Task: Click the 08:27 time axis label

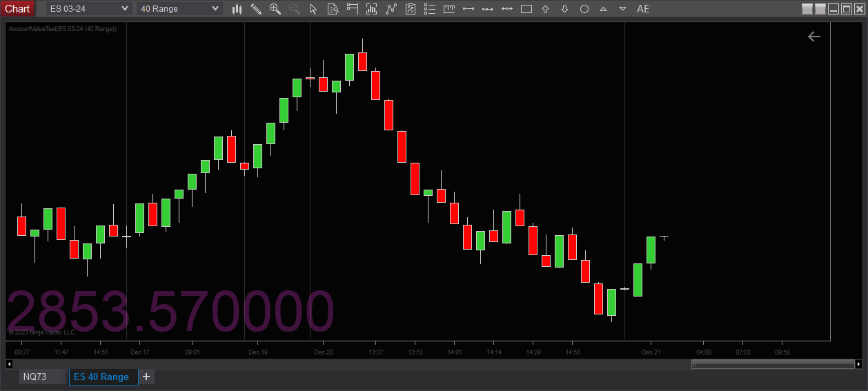Action: tap(22, 352)
